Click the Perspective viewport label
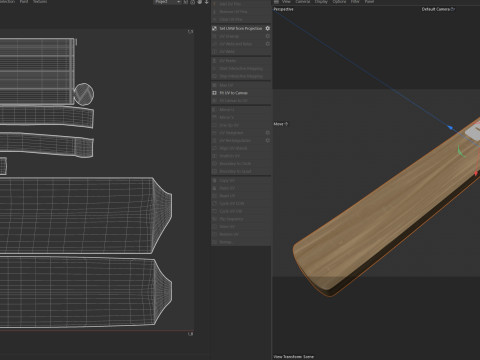 point(283,9)
